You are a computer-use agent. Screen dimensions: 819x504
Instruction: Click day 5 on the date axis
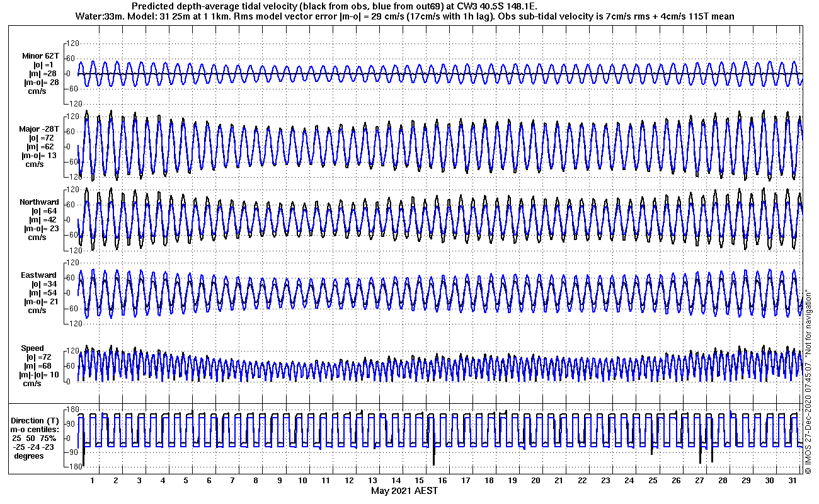(x=186, y=481)
